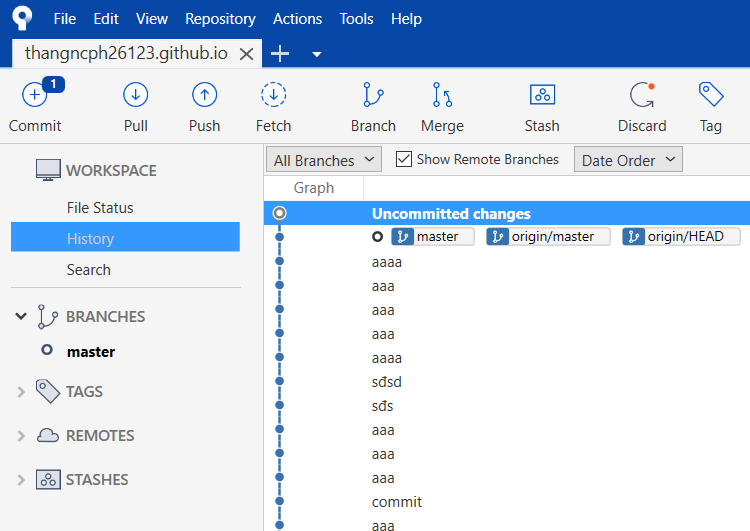
Task: Create a branch via Branch icon
Action: [x=373, y=95]
